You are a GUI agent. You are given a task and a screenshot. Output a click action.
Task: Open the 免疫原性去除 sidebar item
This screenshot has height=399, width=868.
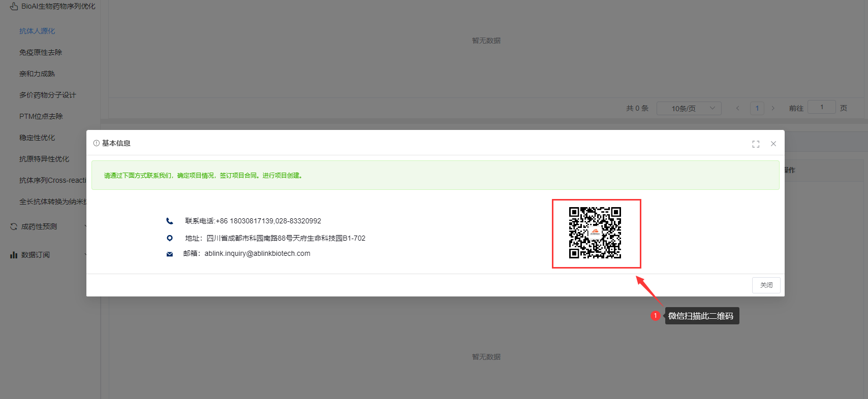click(x=41, y=52)
